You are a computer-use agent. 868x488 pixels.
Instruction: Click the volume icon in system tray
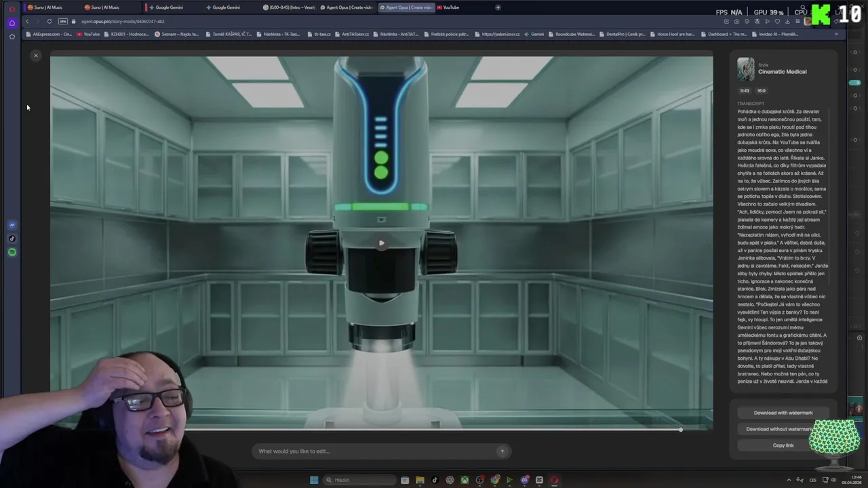click(x=833, y=480)
